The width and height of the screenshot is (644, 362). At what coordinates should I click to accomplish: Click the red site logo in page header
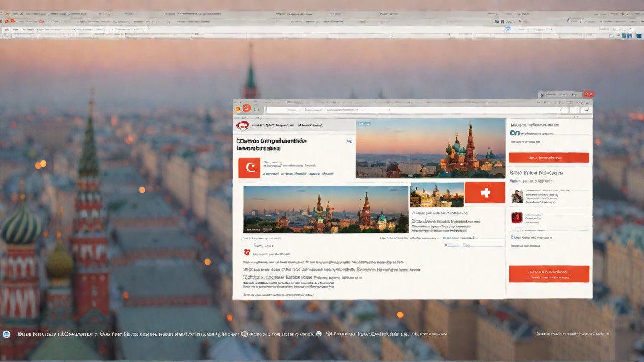pyautogui.click(x=243, y=126)
